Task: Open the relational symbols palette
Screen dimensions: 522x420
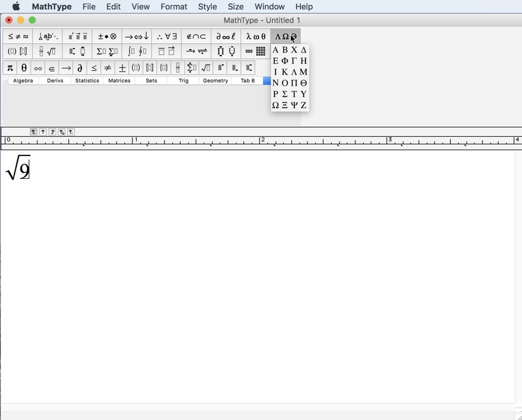Action: pos(16,36)
